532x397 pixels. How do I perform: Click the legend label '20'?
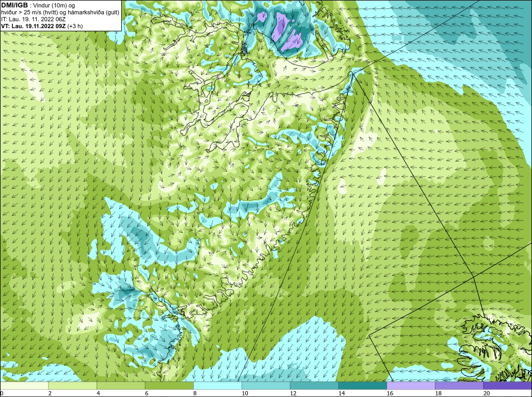pyautogui.click(x=487, y=393)
